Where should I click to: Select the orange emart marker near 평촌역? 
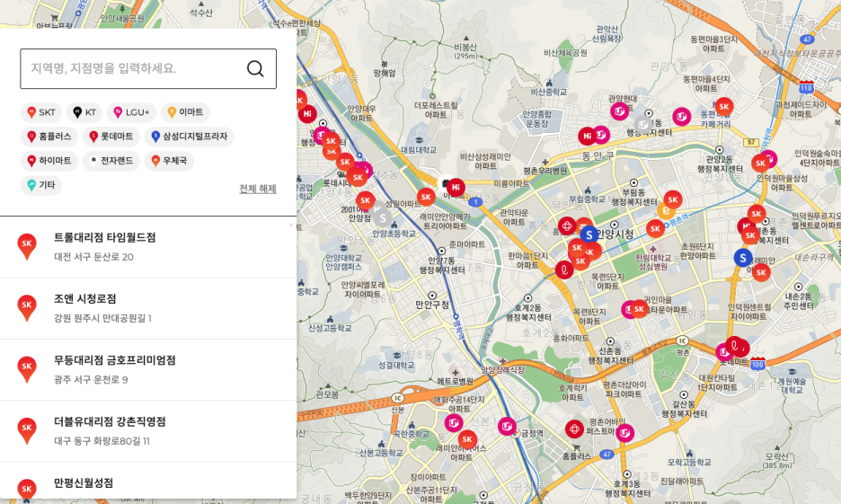point(666,211)
